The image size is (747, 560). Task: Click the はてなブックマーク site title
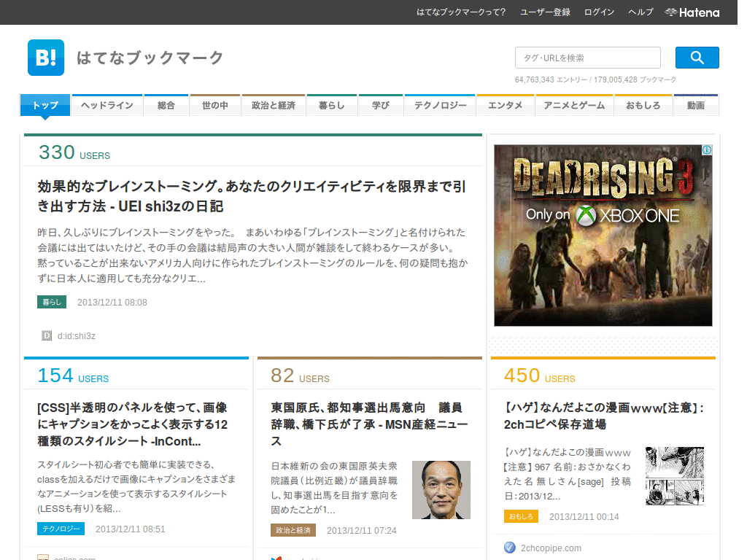pyautogui.click(x=150, y=58)
